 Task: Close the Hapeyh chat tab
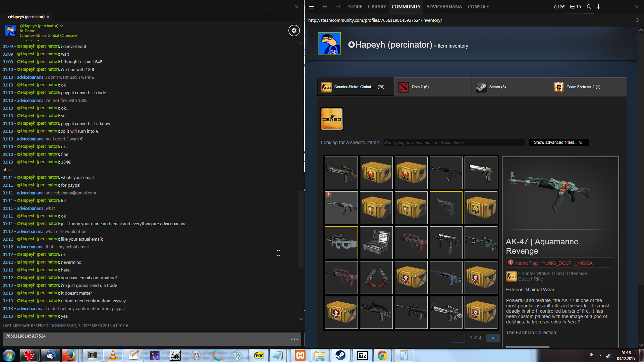coord(48,17)
